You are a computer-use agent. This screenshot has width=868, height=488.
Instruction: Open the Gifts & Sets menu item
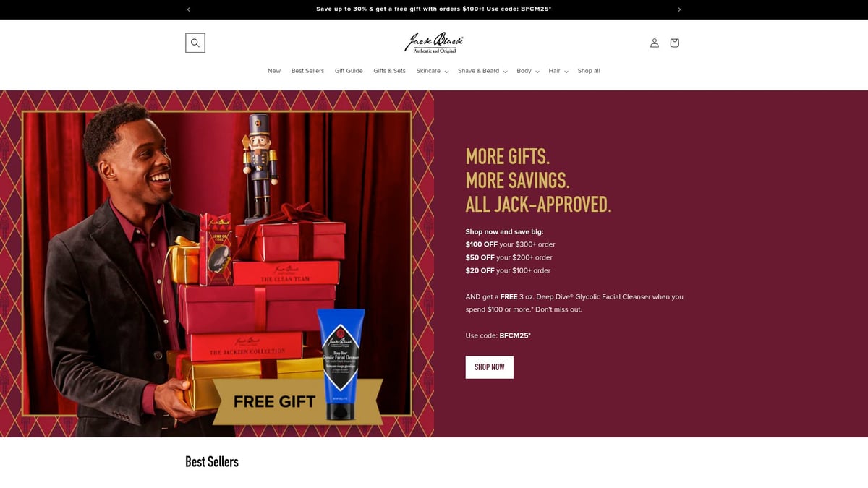click(389, 71)
